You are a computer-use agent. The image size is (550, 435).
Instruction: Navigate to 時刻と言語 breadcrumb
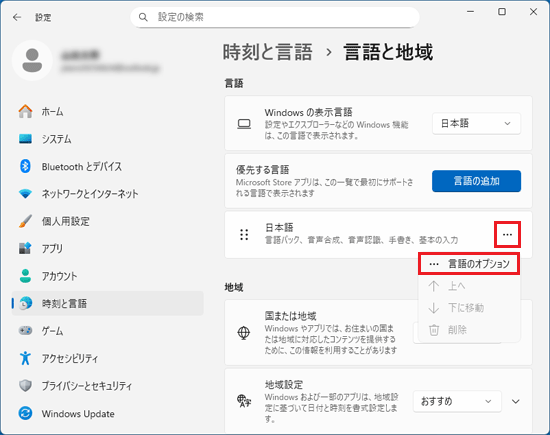click(268, 52)
